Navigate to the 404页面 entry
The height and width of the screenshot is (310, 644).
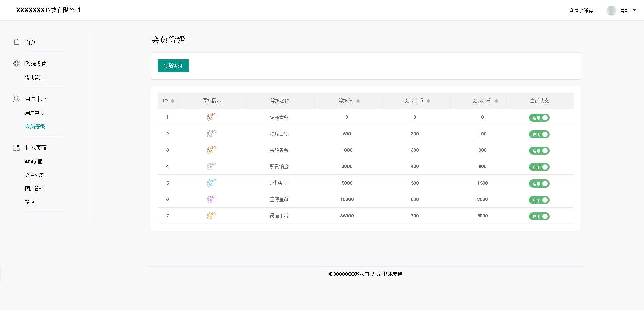[x=34, y=162]
